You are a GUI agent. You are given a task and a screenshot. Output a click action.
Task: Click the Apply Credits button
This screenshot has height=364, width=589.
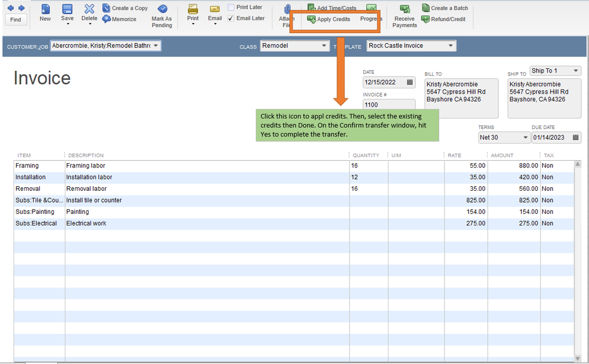pyautogui.click(x=328, y=19)
